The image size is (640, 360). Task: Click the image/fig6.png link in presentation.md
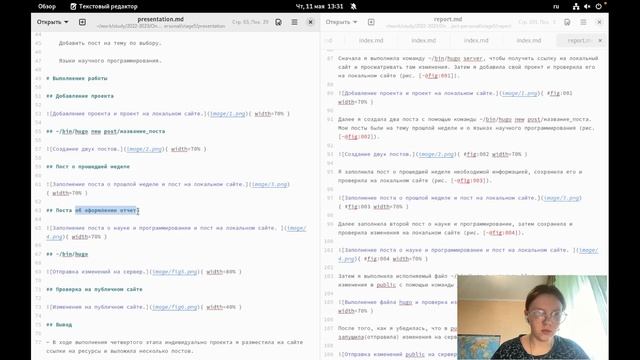click(x=175, y=307)
